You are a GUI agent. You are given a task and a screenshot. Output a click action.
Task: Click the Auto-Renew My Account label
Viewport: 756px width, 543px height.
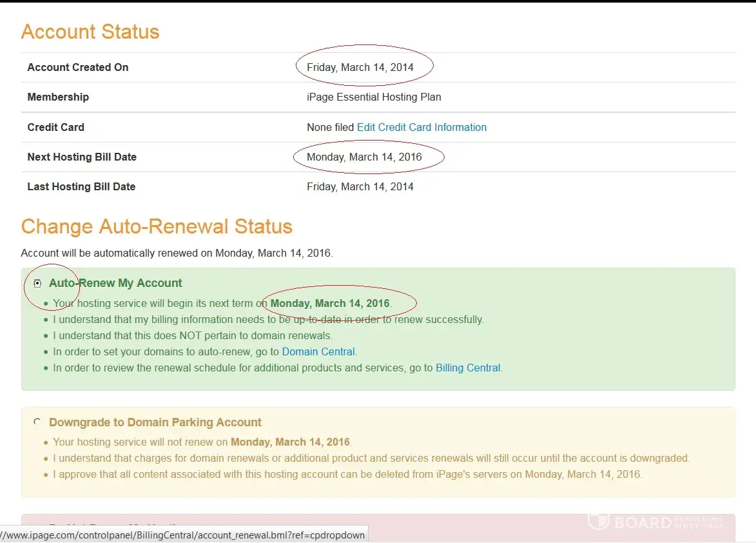tap(115, 283)
